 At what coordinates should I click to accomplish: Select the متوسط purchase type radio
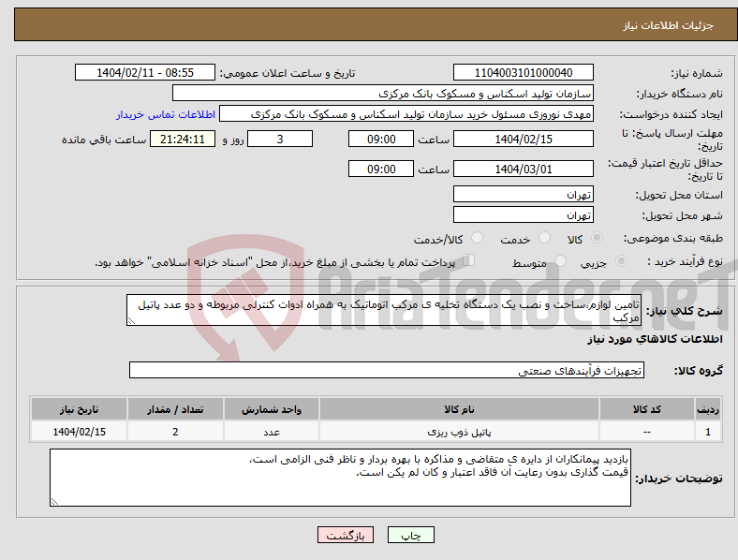[x=560, y=261]
